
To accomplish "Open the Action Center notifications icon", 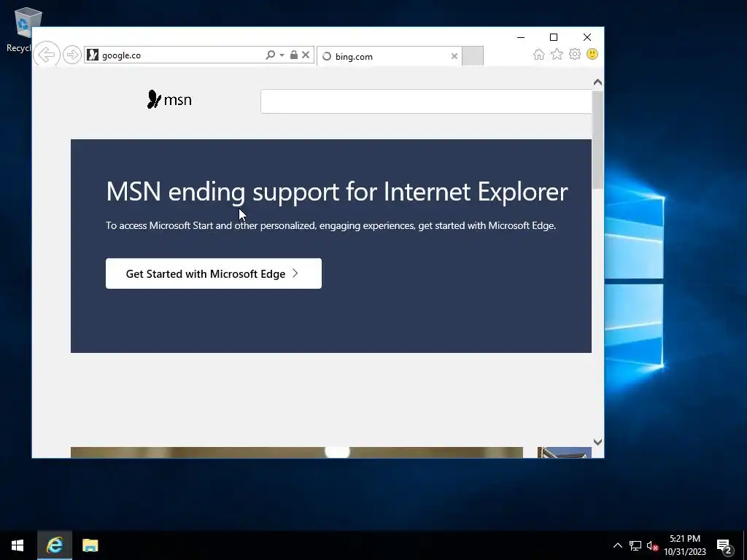I will [724, 545].
